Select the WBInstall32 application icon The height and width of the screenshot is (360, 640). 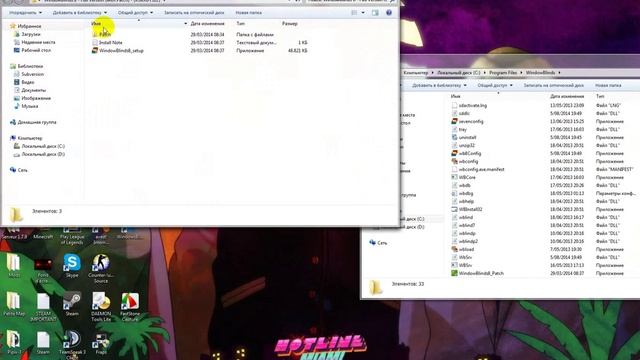click(454, 209)
